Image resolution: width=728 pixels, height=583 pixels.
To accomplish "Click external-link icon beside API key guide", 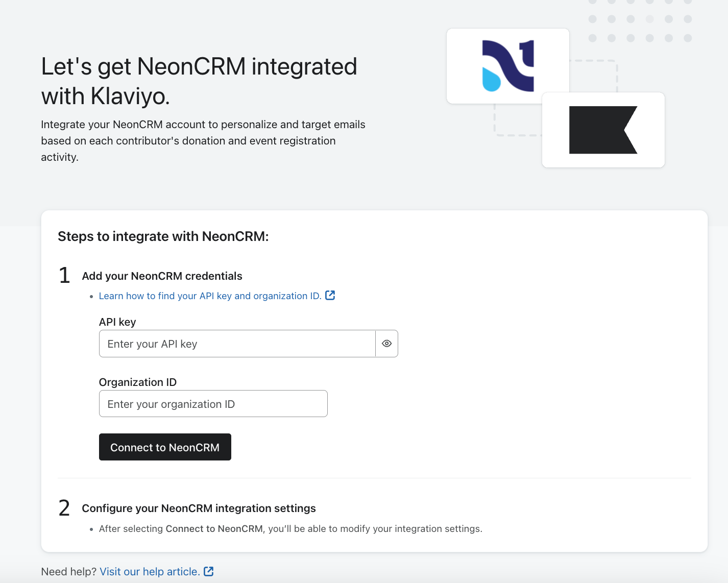I will point(330,296).
